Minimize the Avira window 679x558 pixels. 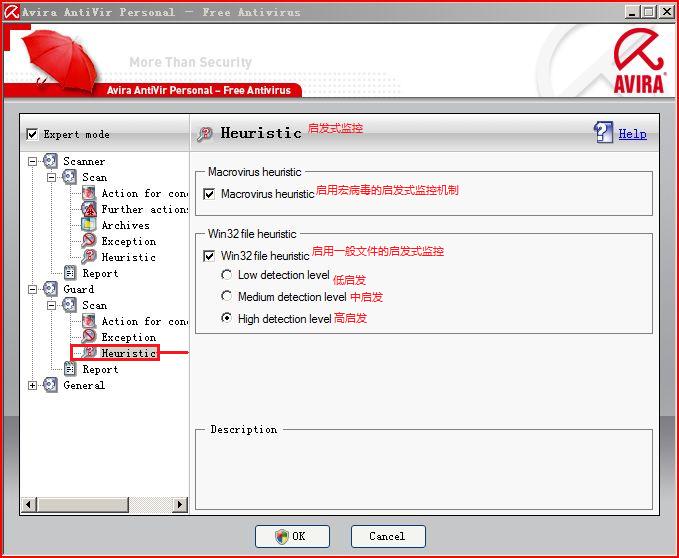tap(632, 12)
